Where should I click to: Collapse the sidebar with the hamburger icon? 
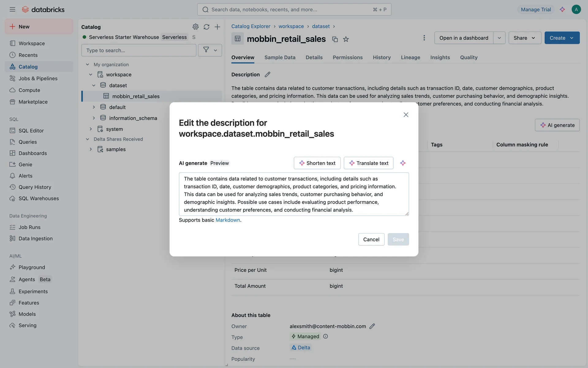[12, 10]
